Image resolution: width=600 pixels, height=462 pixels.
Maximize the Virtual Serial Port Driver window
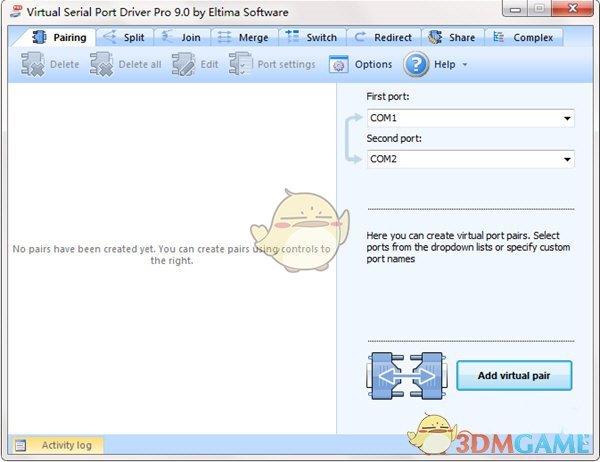point(540,9)
